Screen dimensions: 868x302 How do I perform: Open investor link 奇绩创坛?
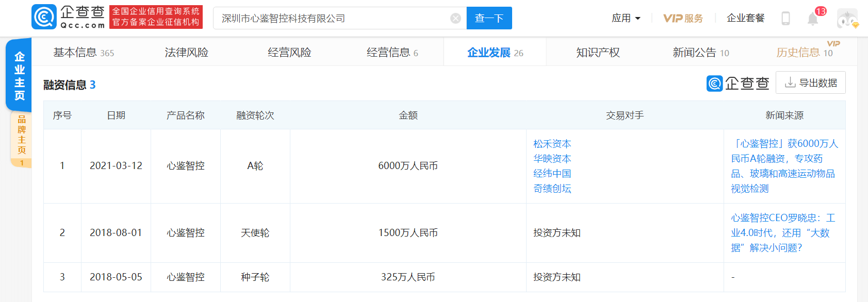[552, 189]
